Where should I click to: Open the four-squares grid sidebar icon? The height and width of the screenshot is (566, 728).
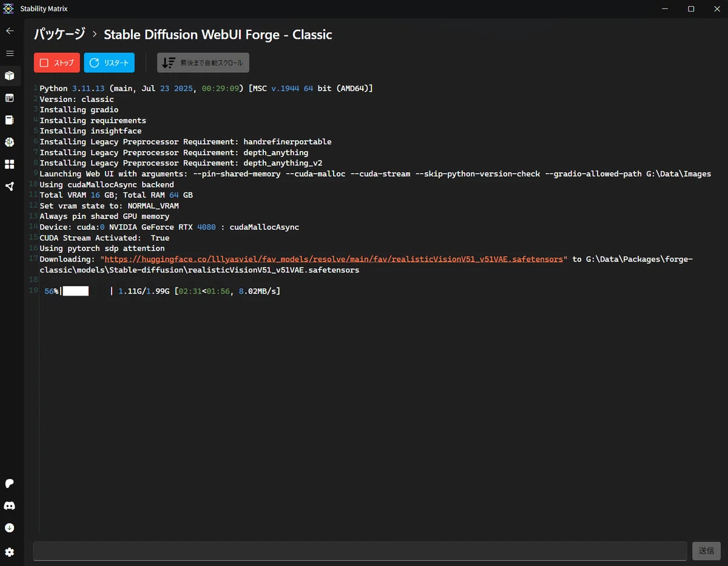10,164
